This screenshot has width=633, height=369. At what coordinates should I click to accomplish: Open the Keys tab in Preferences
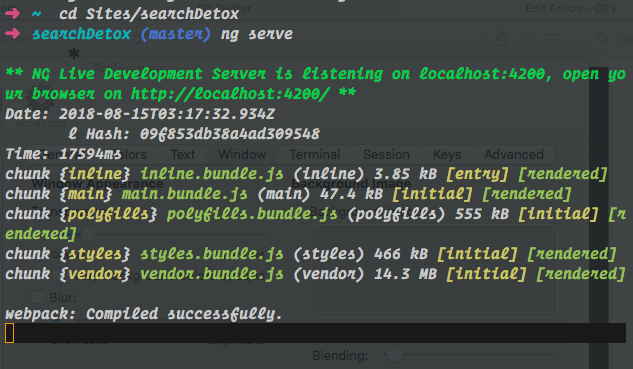tap(447, 155)
